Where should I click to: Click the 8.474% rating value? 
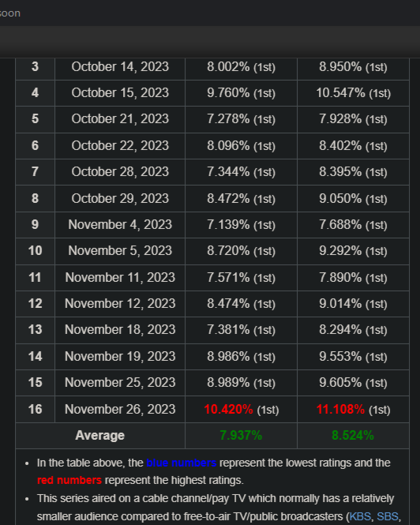coord(228,304)
